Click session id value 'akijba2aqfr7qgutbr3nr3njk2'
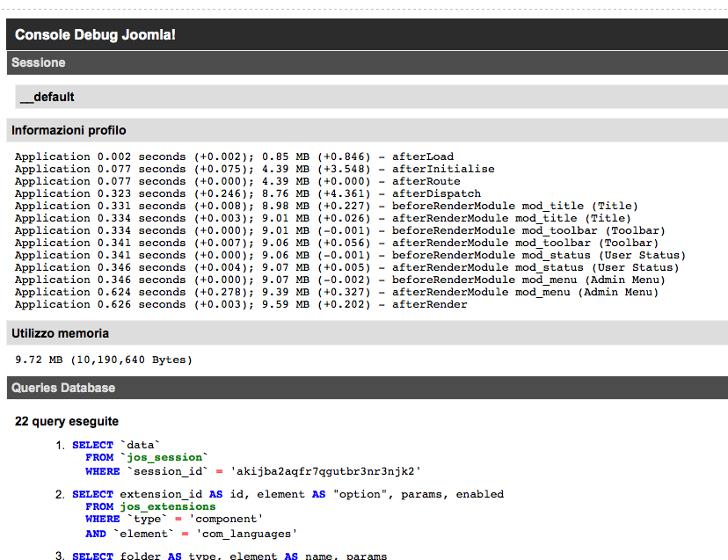The width and height of the screenshot is (728, 560). pyautogui.click(x=325, y=471)
